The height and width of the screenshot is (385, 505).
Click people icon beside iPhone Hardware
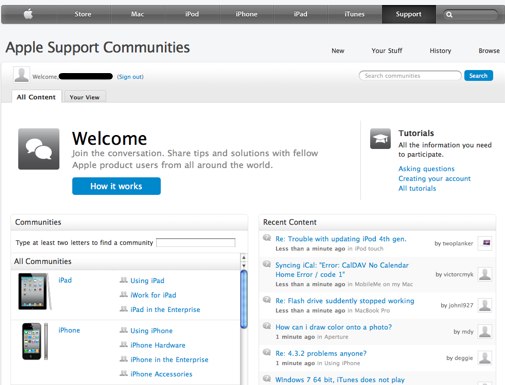(124, 344)
